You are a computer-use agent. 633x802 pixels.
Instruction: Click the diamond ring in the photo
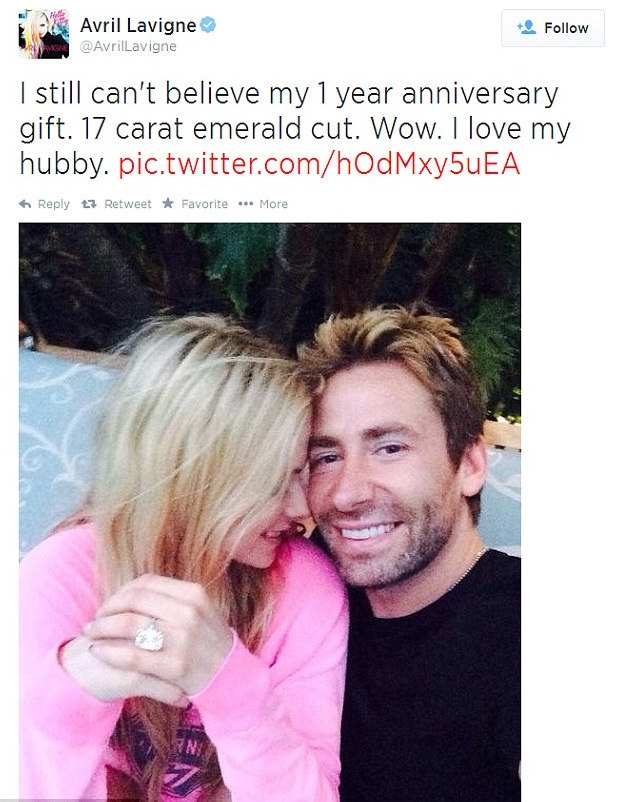pos(150,635)
